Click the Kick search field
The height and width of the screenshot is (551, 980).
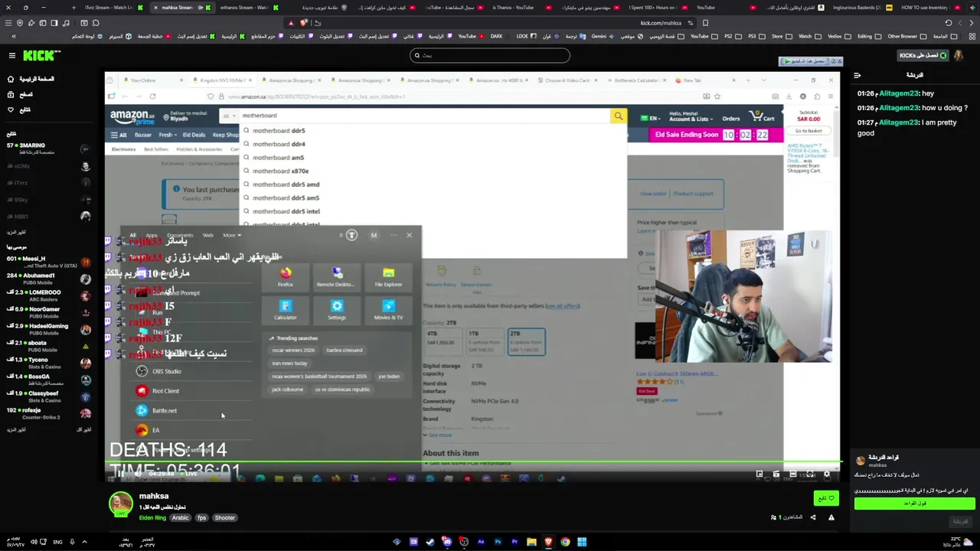(490, 55)
